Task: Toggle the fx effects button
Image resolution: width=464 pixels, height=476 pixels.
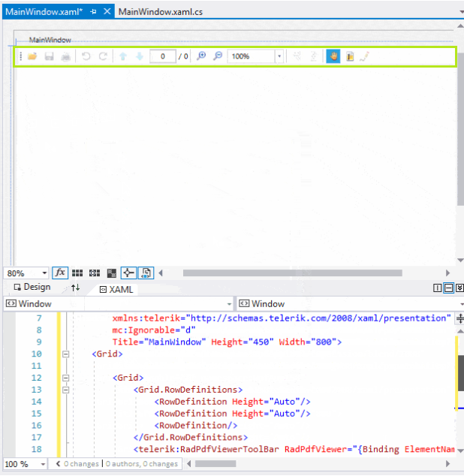Action: pos(60,273)
